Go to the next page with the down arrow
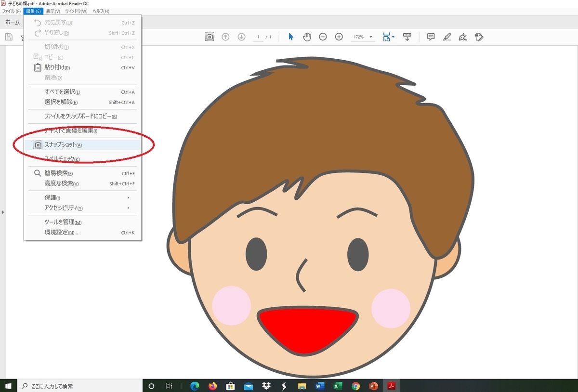 [242, 37]
